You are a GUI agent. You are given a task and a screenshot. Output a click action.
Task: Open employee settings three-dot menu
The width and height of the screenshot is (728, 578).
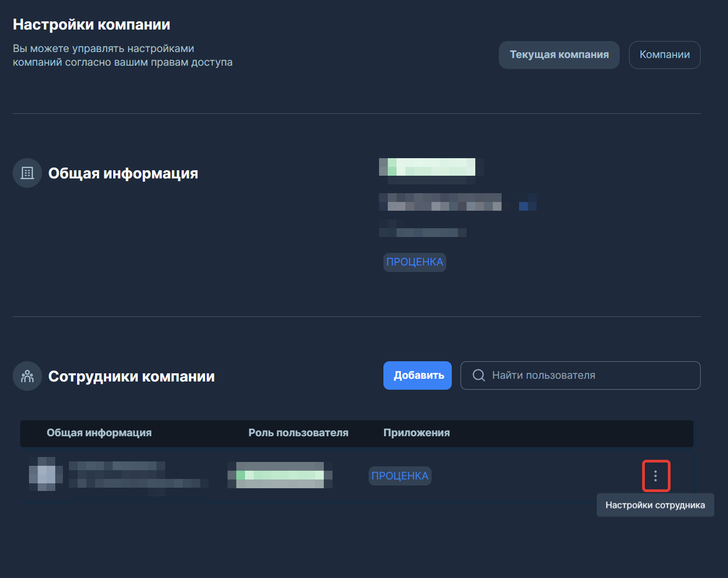(x=655, y=476)
